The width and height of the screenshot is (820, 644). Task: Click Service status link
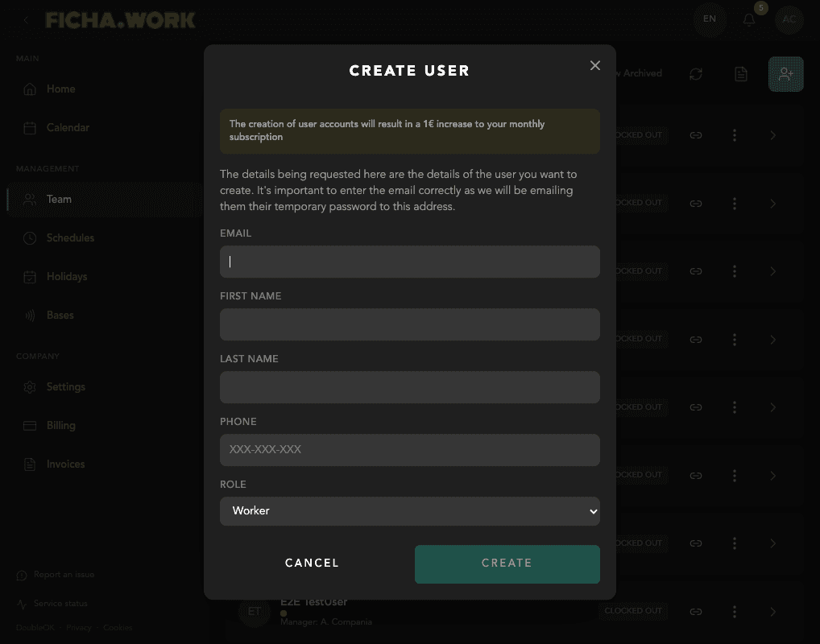pos(60,604)
